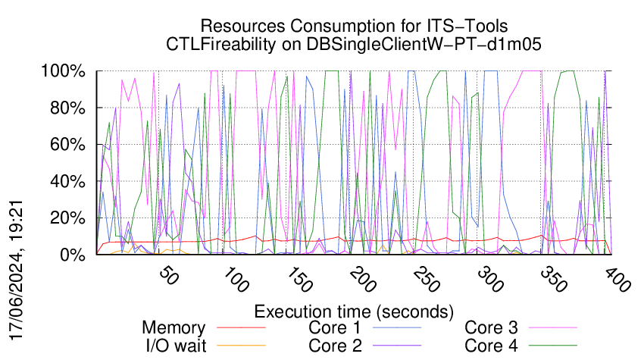
Task: Click the magenta Core 3 legend line sample
Action: (x=553, y=327)
